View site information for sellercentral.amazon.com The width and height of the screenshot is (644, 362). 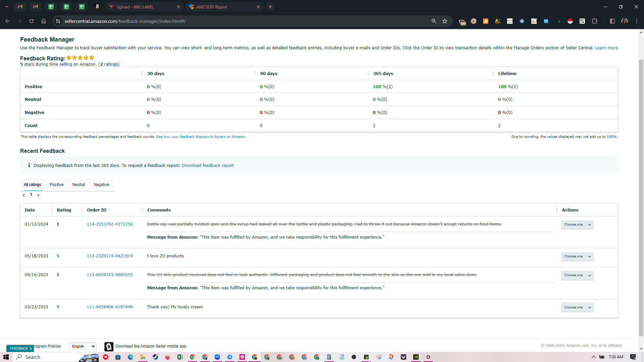58,21
